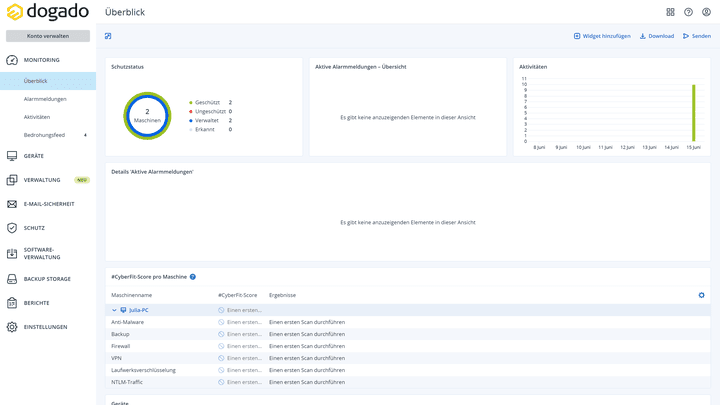Go to Aktivitäten submenu item
The width and height of the screenshot is (720, 405).
pyautogui.click(x=37, y=117)
